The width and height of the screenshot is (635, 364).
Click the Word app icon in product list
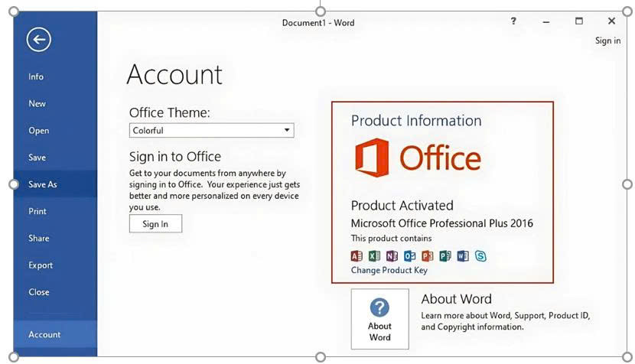coord(463,256)
